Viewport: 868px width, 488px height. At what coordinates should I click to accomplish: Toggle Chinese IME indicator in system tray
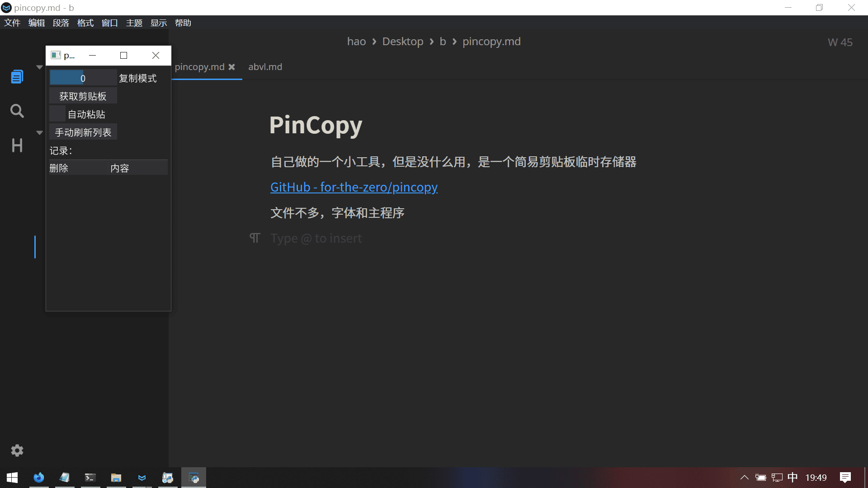pyautogui.click(x=793, y=478)
